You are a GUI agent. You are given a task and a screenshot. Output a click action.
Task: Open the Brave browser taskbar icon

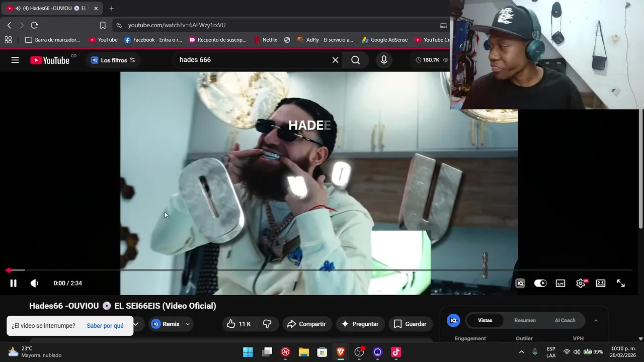pyautogui.click(x=341, y=352)
